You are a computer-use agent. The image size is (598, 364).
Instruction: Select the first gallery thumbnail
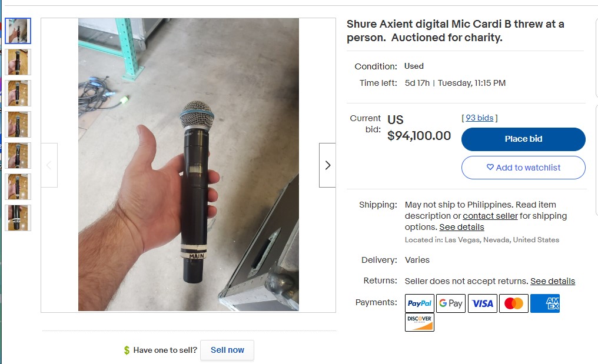(18, 31)
